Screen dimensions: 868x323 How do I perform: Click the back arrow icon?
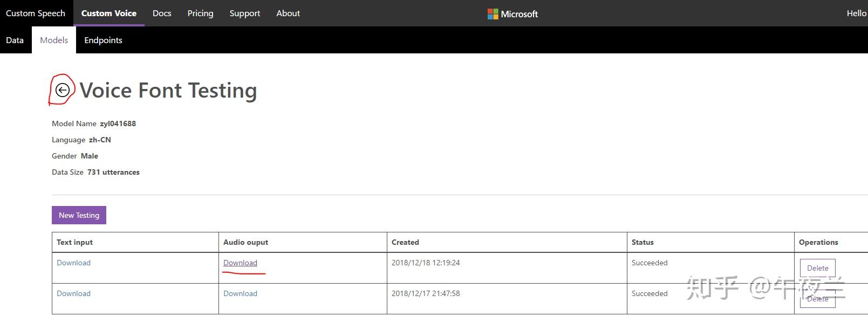coord(63,90)
